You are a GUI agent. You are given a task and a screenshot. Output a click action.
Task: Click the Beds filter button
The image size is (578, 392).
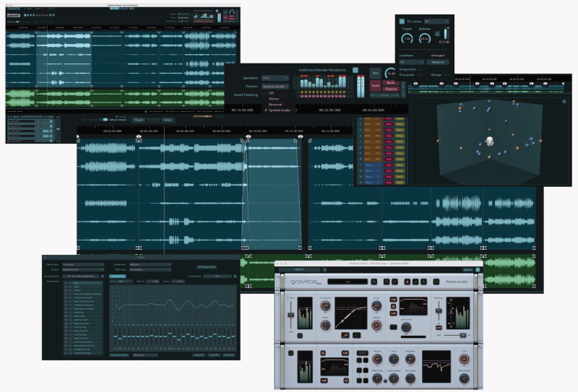point(390,83)
